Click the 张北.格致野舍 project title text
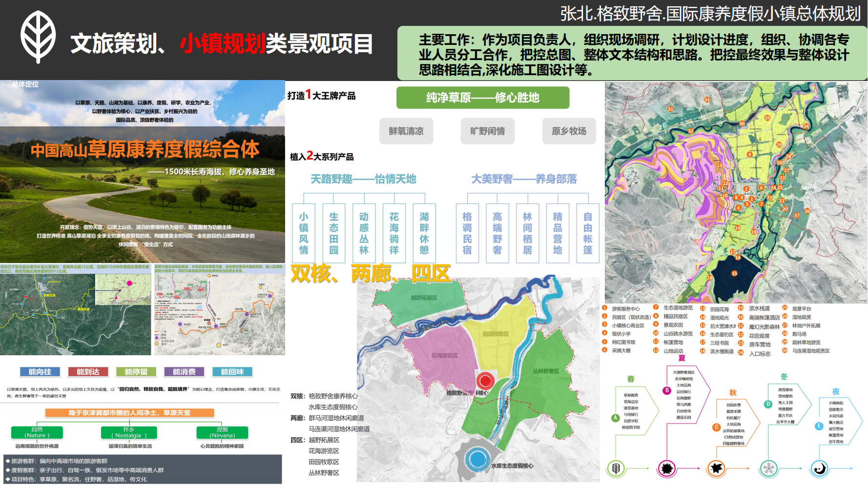Image resolution: width=868 pixels, height=488 pixels. tap(710, 14)
